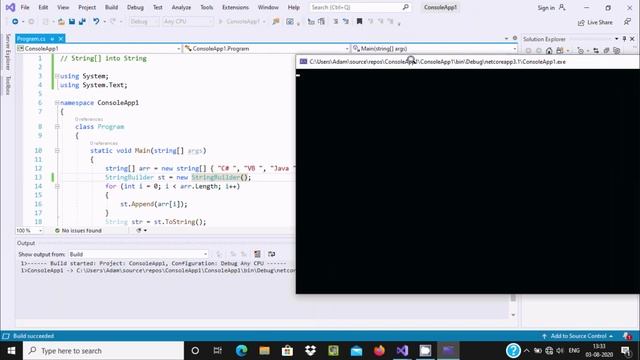The image size is (640, 360).
Task: Click Show All Files icon in Solution Explorer
Action: (617, 51)
